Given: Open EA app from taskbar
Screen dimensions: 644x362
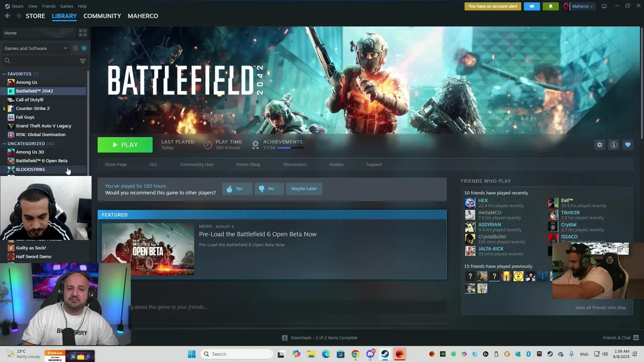Looking at the screenshot, I should pyautogui.click(x=399, y=354).
